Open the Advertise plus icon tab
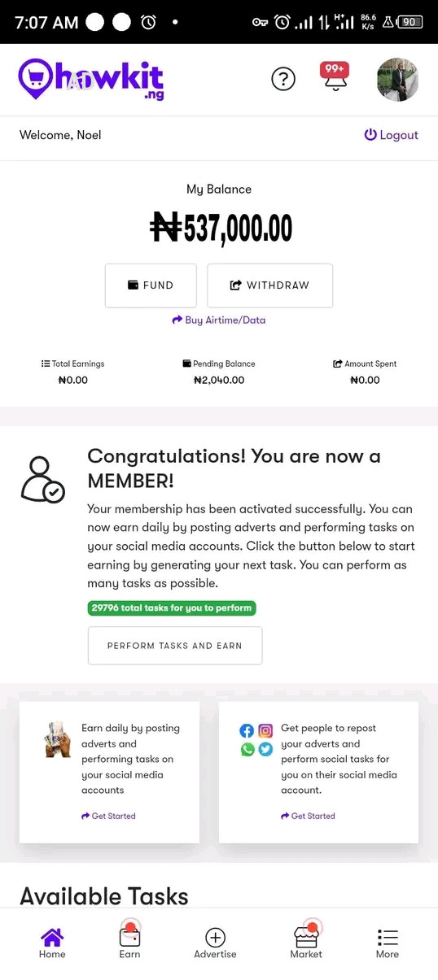The image size is (438, 980). tap(215, 943)
